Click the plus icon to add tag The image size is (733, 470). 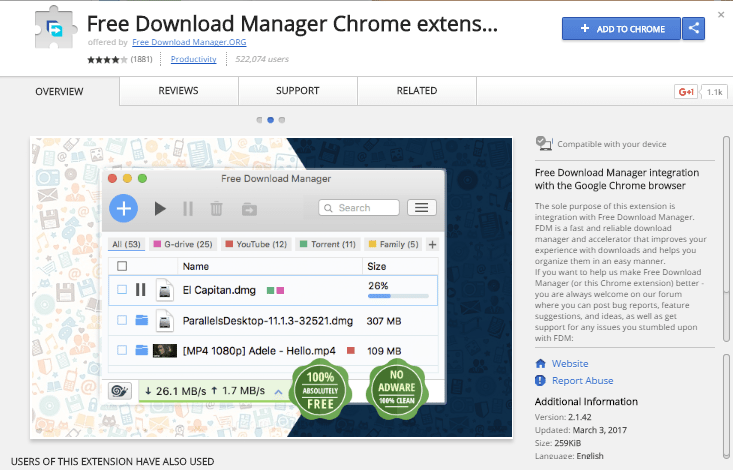click(432, 245)
